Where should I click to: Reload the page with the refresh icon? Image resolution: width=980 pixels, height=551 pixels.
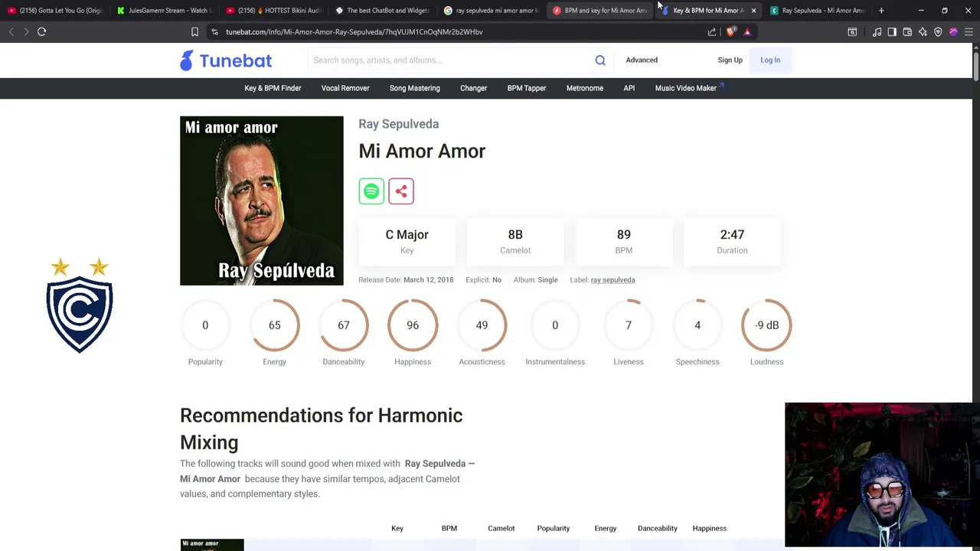(x=42, y=32)
